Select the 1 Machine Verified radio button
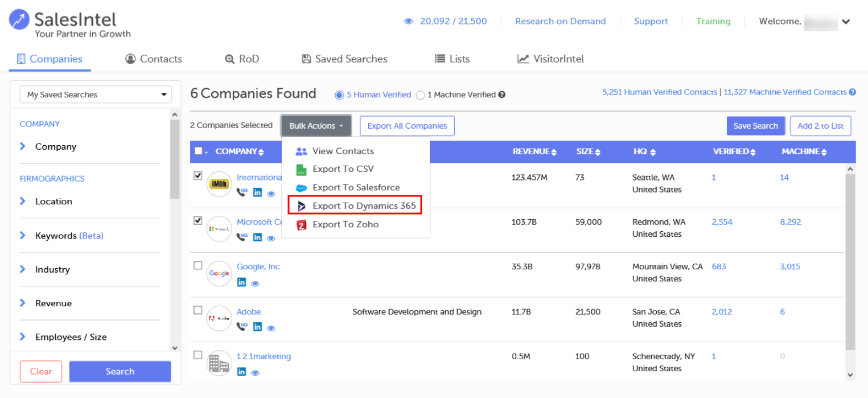This screenshot has width=868, height=398. (421, 95)
